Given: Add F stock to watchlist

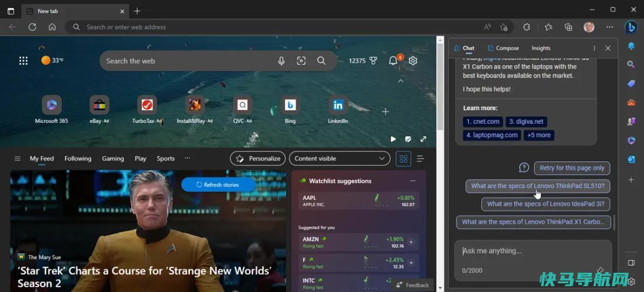Looking at the screenshot, I should point(411,262).
